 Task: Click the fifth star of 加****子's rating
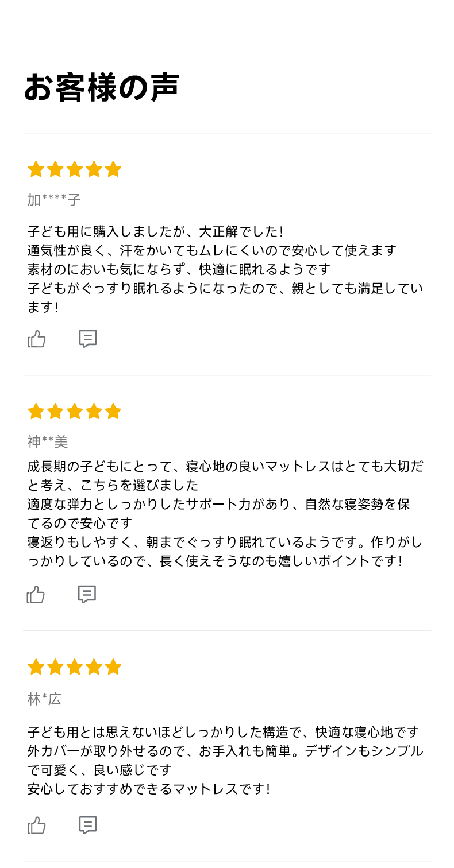point(113,169)
